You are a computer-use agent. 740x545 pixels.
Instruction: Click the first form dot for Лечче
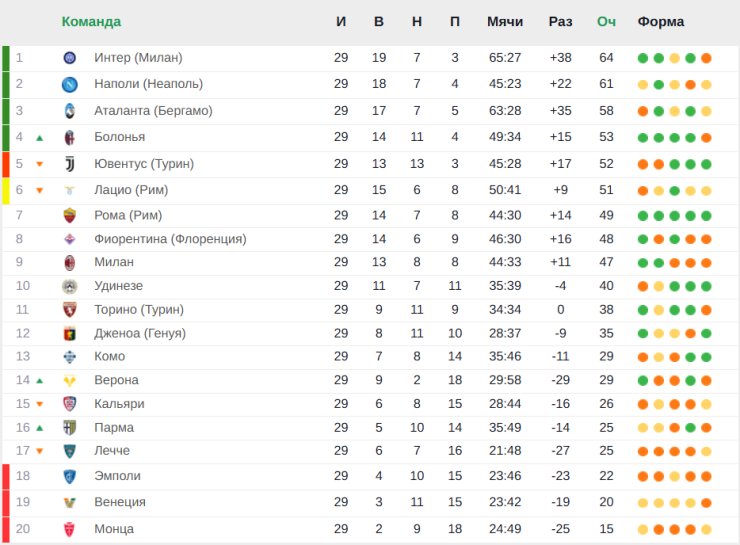[643, 451]
